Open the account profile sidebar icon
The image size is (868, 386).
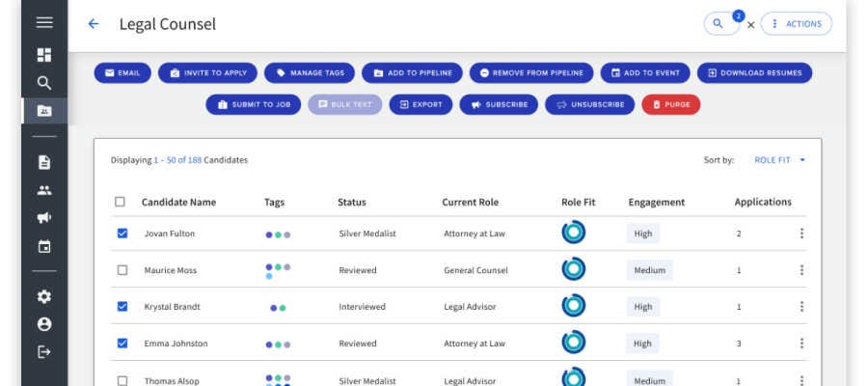44,324
